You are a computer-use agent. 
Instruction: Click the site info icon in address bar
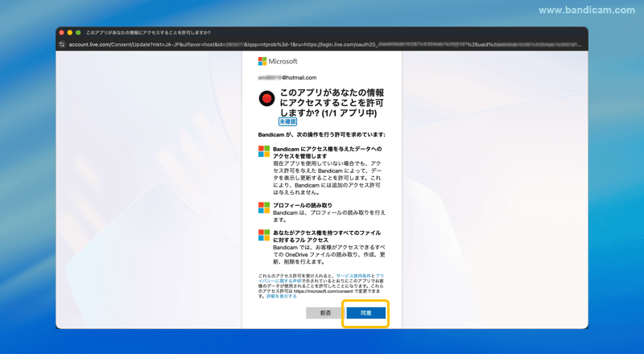click(62, 44)
